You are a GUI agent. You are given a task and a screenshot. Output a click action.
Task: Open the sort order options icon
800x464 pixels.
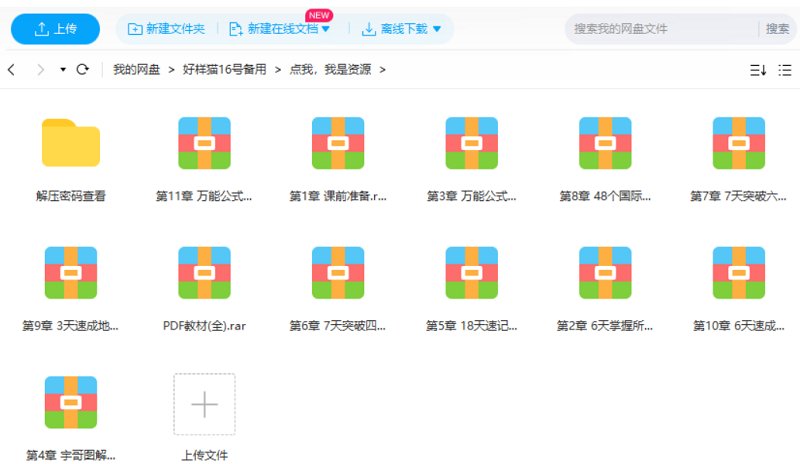758,70
